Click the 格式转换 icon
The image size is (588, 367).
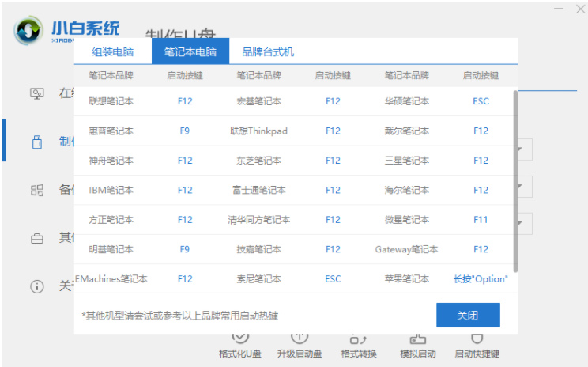pyautogui.click(x=358, y=339)
